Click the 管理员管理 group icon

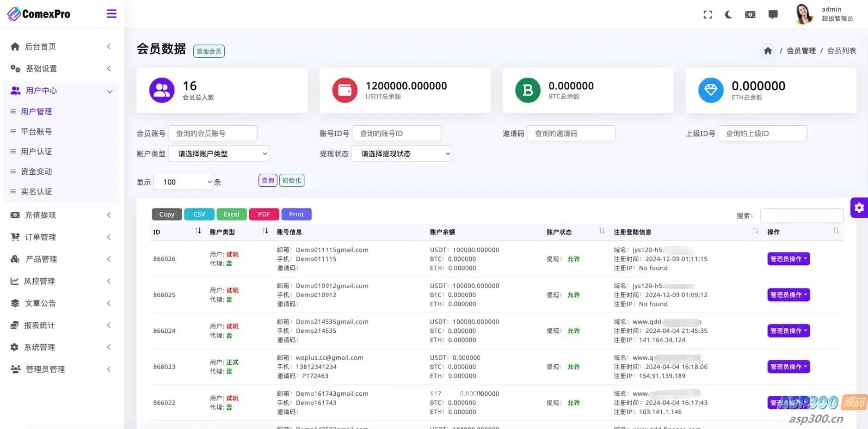click(15, 369)
